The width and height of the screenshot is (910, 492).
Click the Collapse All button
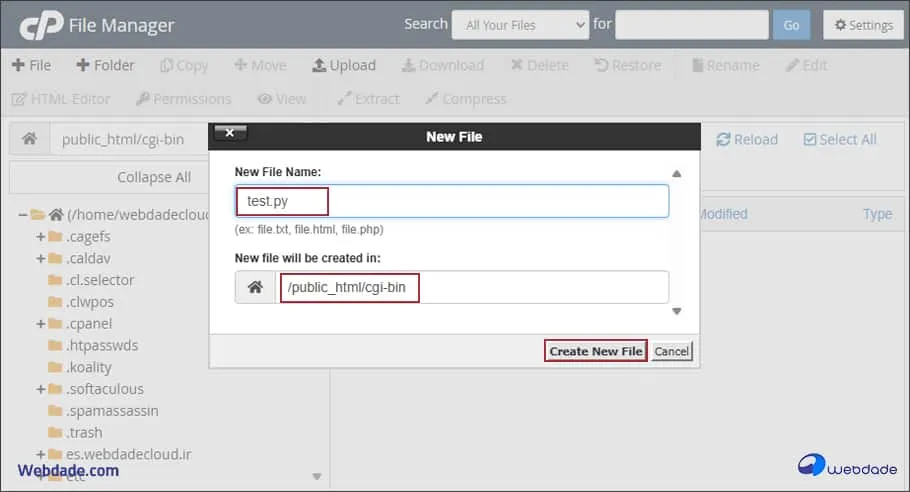pos(154,177)
